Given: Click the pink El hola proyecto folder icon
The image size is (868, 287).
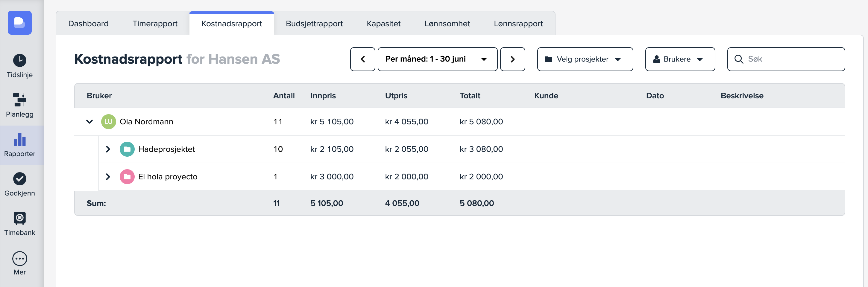Looking at the screenshot, I should (127, 177).
